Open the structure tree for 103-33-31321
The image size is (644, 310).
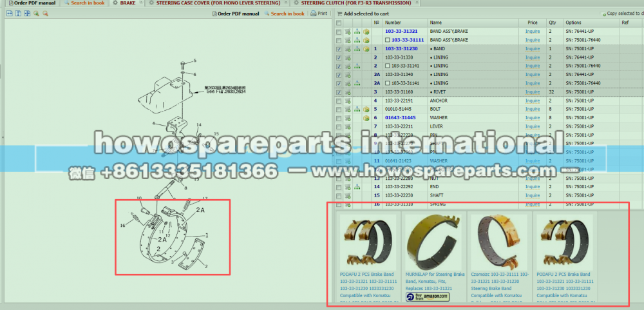[357, 32]
